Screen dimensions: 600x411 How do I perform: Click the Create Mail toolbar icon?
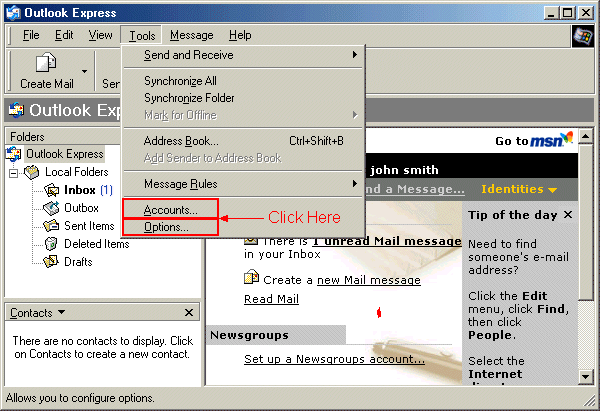coord(46,64)
